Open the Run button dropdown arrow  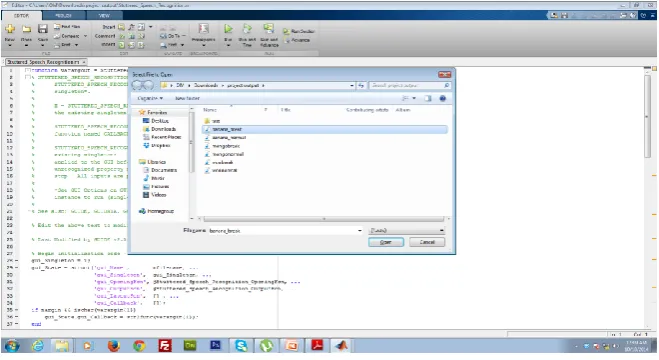[228, 45]
